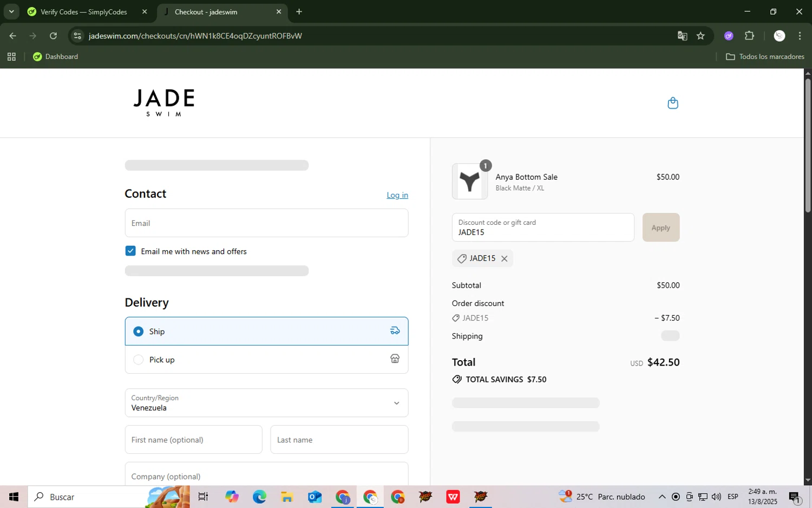Click the JADE Swim logo
This screenshot has width=812, height=508.
click(x=164, y=102)
